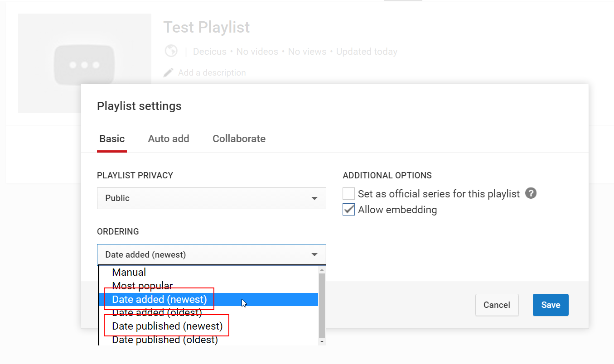This screenshot has width=614, height=364.
Task: Uncheck the Allow embedding checkbox
Action: click(348, 210)
